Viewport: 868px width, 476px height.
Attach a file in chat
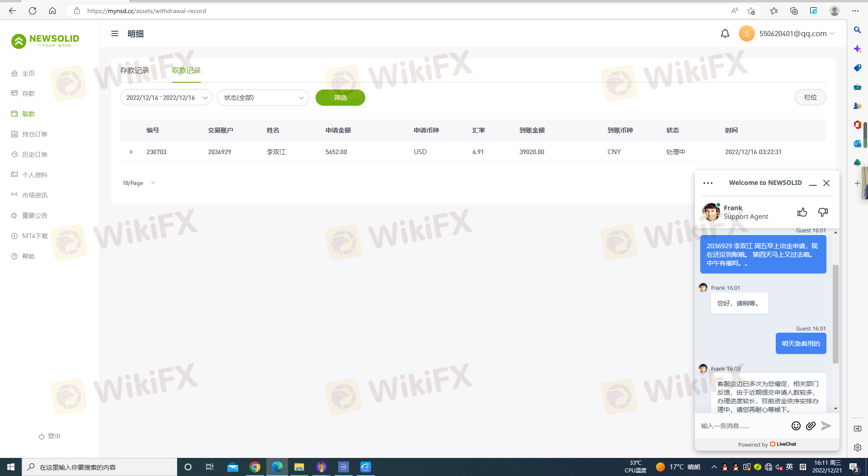811,426
